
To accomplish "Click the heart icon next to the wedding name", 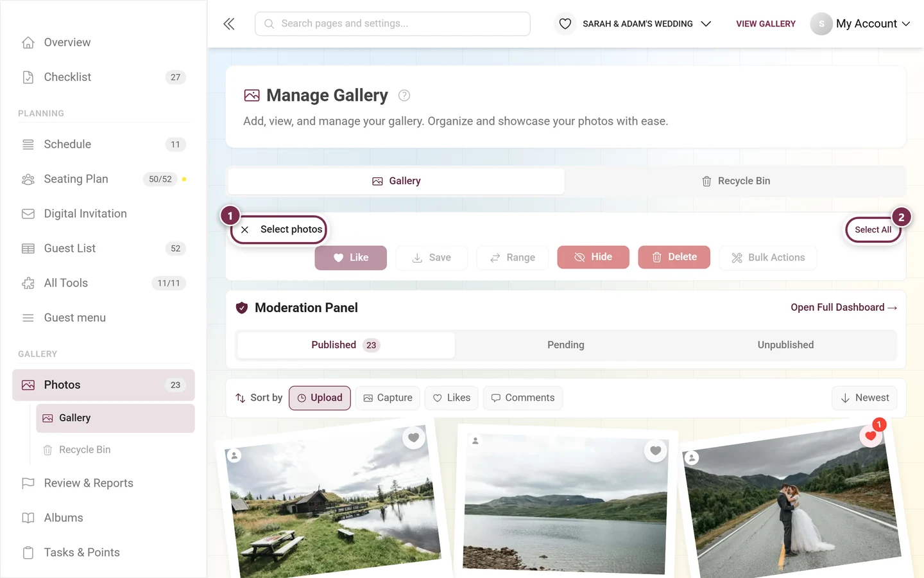I will coord(565,24).
